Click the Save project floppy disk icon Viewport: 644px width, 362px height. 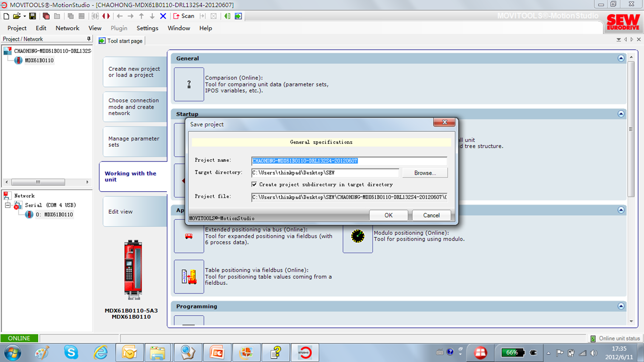click(33, 16)
